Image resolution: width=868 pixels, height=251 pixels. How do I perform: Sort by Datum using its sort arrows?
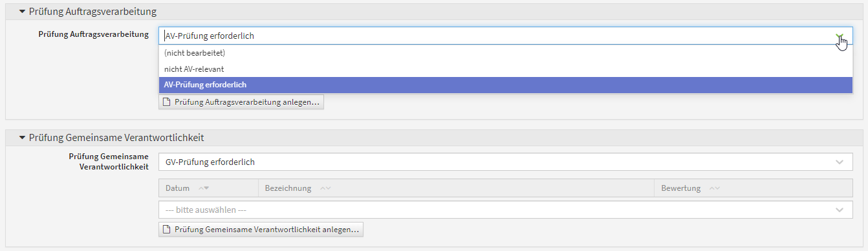pyautogui.click(x=204, y=188)
